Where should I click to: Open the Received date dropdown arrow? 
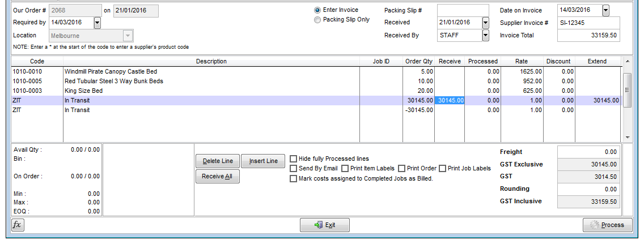click(486, 23)
